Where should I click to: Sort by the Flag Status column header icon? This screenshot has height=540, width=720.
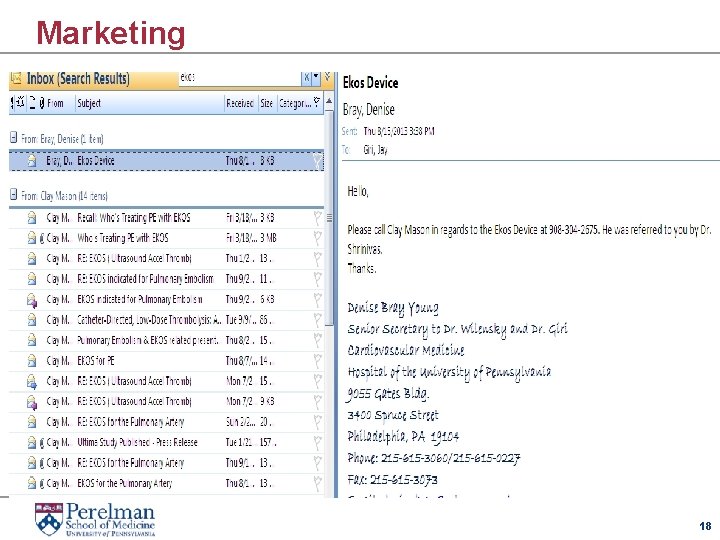(x=317, y=102)
